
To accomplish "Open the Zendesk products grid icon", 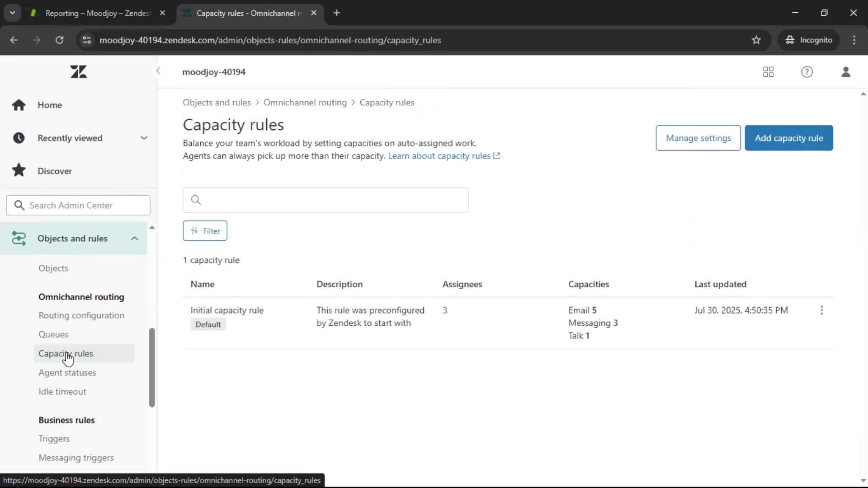I will coord(768,72).
